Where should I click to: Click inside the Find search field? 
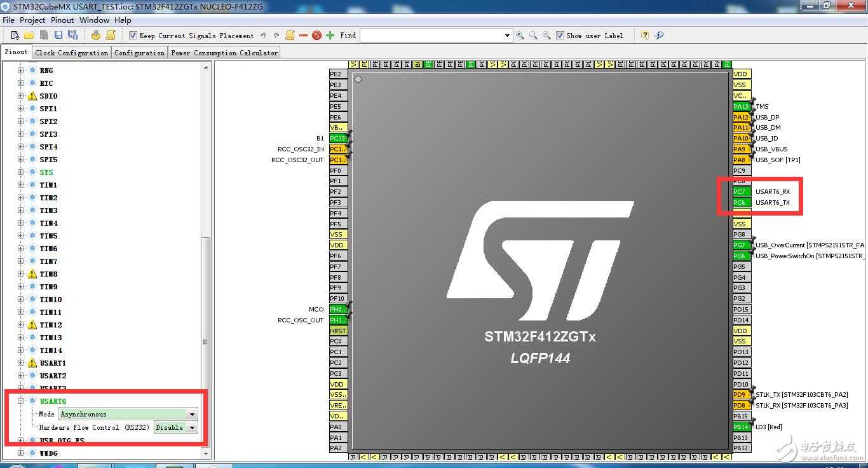[431, 36]
